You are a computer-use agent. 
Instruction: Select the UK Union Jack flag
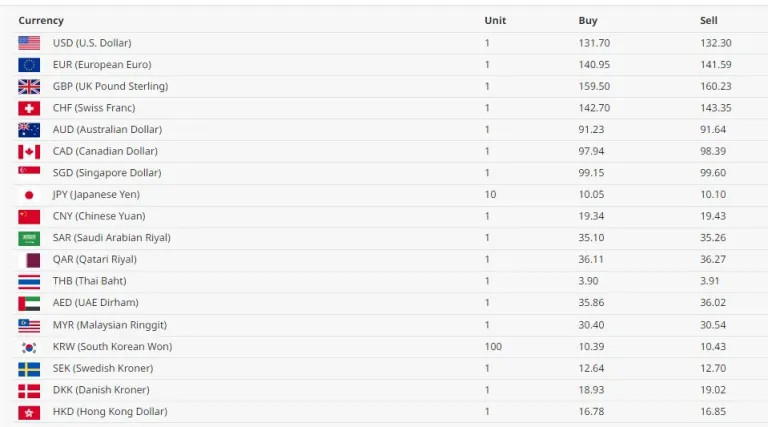point(29,86)
